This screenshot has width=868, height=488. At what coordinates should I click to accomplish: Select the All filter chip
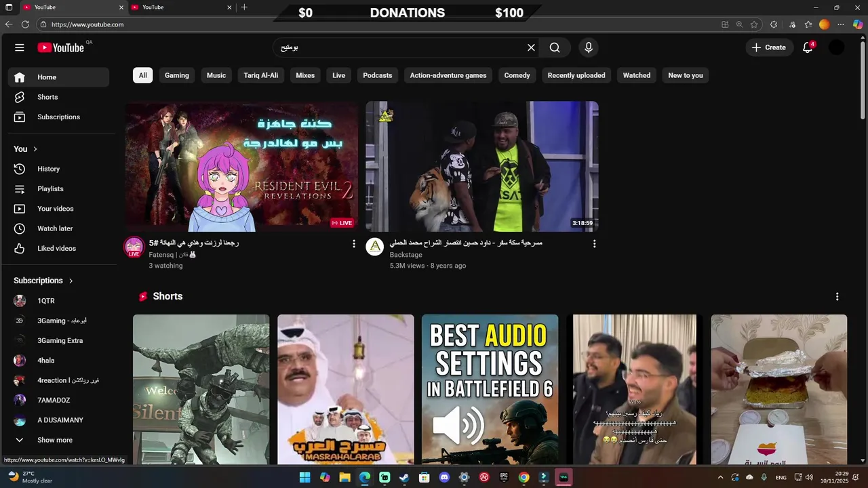point(142,75)
